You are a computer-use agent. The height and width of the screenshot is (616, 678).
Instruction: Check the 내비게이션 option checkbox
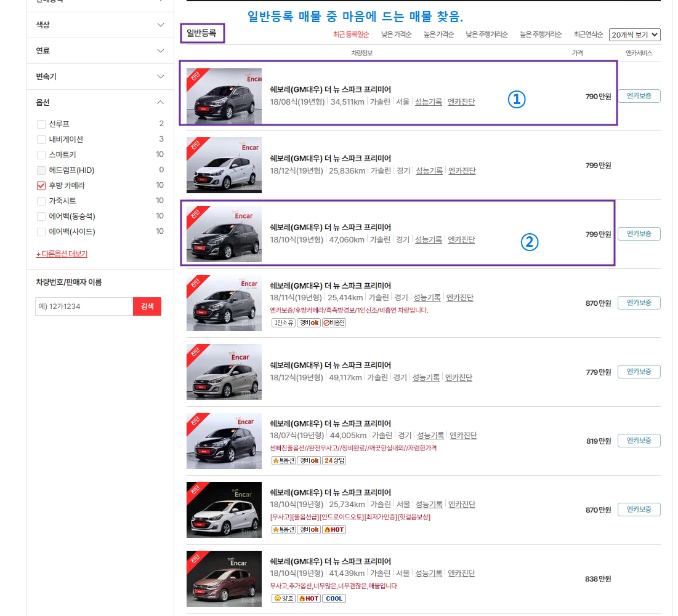pyautogui.click(x=41, y=140)
